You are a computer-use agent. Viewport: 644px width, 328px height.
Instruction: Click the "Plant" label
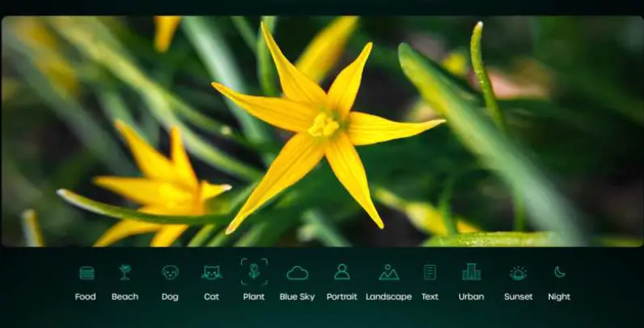254,296
